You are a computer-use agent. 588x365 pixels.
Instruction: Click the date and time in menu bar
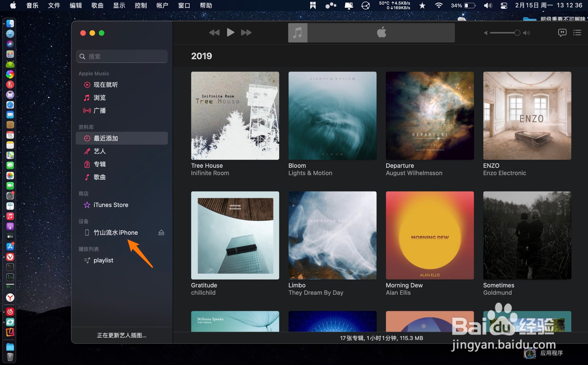549,6
